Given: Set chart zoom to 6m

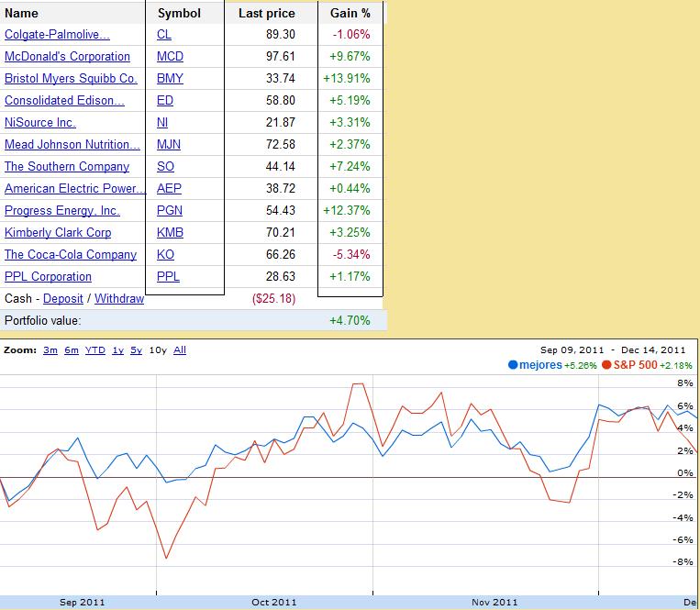Looking at the screenshot, I should pos(72,350).
